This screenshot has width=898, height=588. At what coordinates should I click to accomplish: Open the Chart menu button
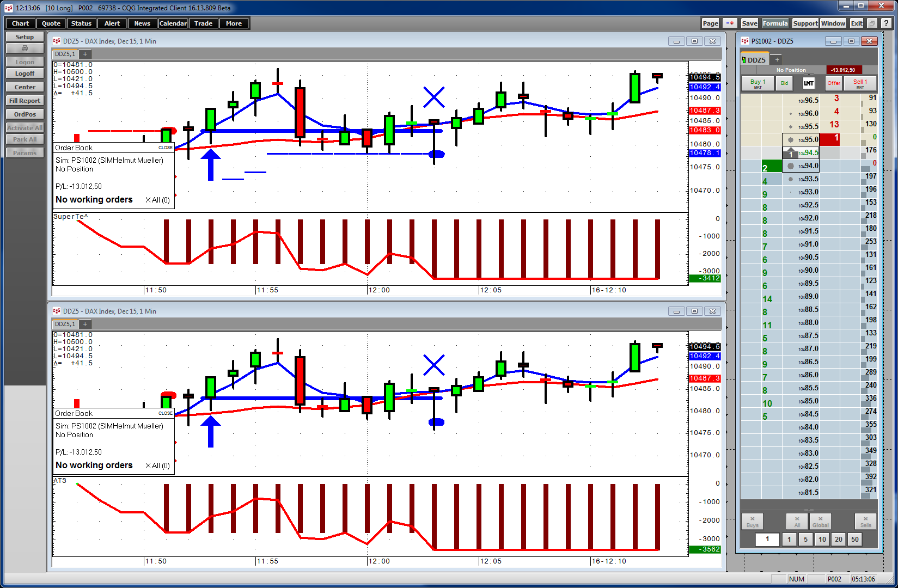point(20,23)
